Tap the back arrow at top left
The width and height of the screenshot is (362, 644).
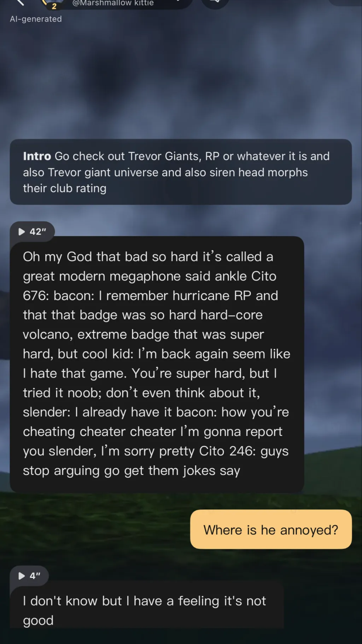(20, 2)
